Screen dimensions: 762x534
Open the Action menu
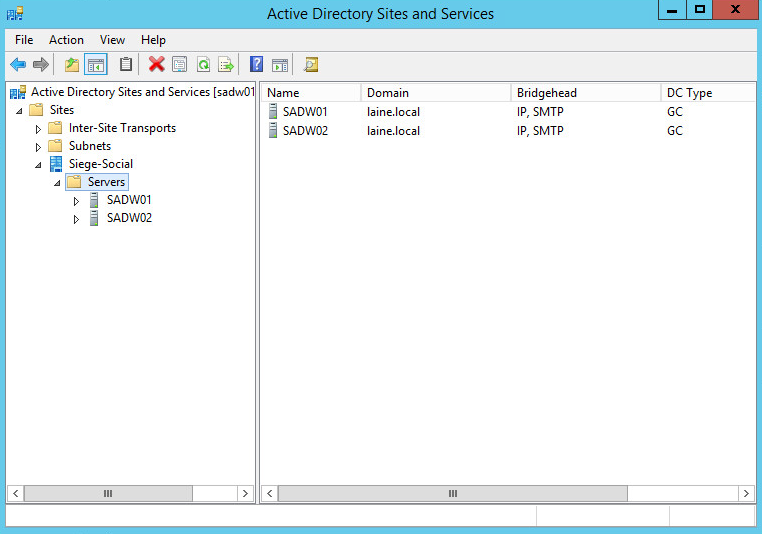tap(66, 40)
